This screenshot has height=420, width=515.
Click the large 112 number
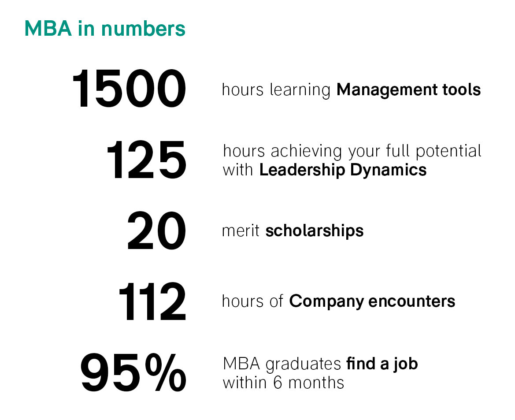pos(152,301)
